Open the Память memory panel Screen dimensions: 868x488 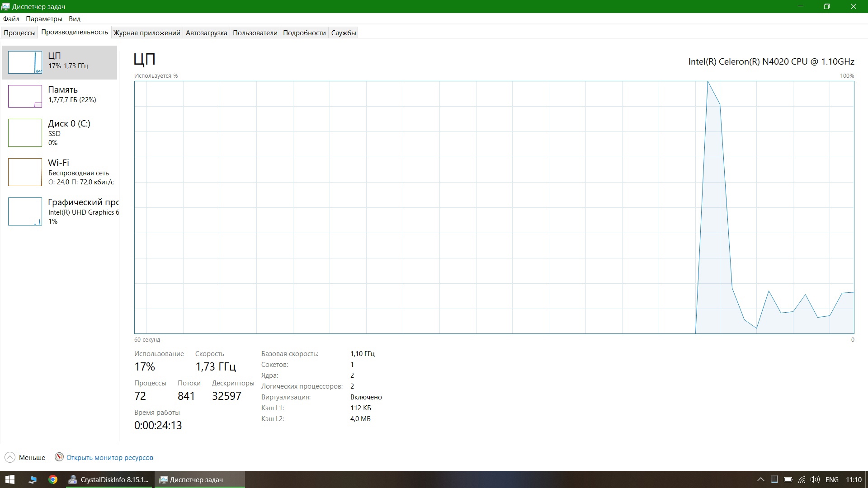tap(63, 94)
